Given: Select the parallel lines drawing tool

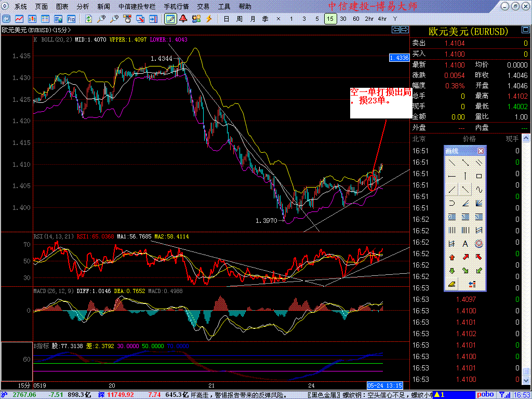Looking at the screenshot, I should click(x=478, y=163).
